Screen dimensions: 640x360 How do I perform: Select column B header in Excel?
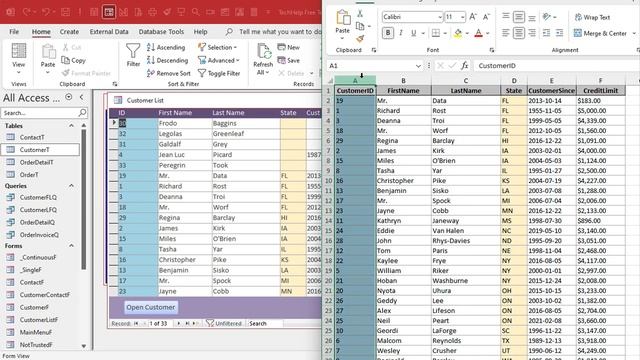[403, 81]
